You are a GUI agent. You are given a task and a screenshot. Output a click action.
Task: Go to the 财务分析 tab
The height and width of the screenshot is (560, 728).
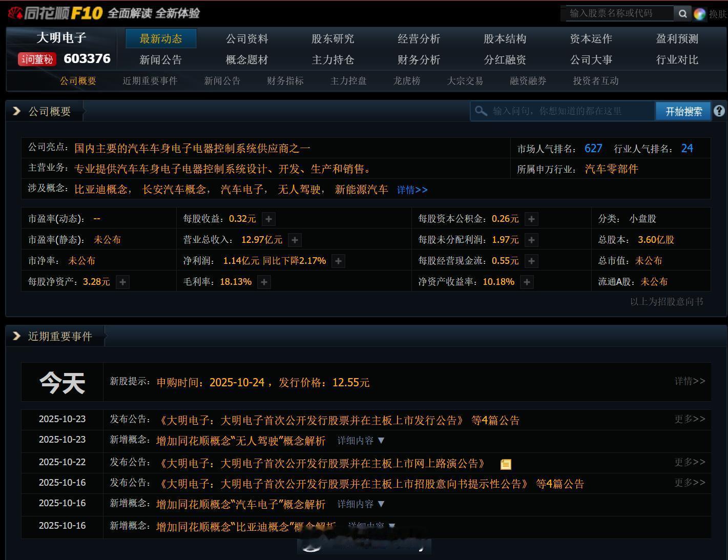pos(419,59)
